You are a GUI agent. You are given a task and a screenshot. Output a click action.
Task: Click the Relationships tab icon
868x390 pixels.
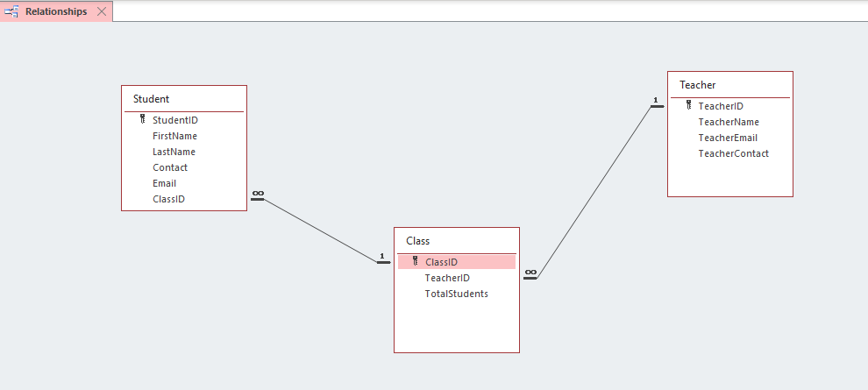click(x=11, y=11)
